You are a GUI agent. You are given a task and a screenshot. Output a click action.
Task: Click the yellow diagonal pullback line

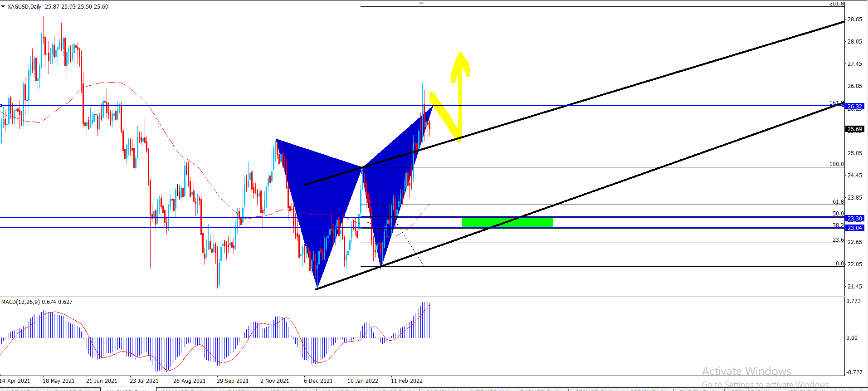(x=444, y=116)
